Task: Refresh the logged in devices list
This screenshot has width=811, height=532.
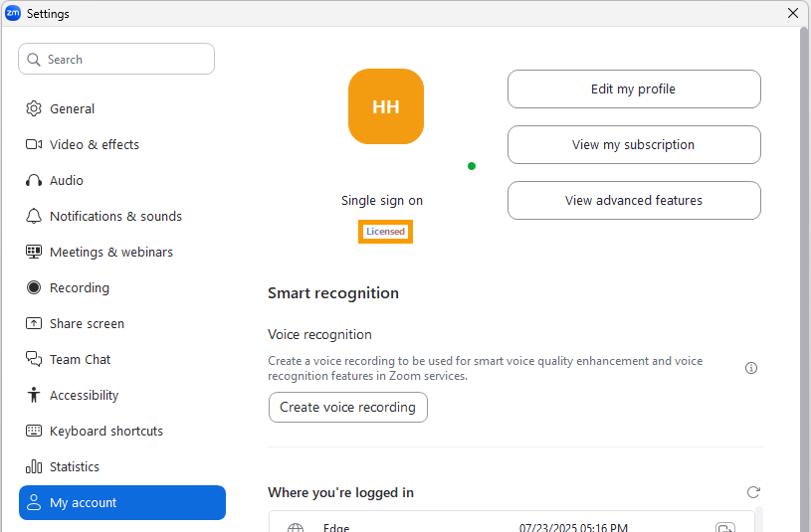Action: (x=753, y=492)
